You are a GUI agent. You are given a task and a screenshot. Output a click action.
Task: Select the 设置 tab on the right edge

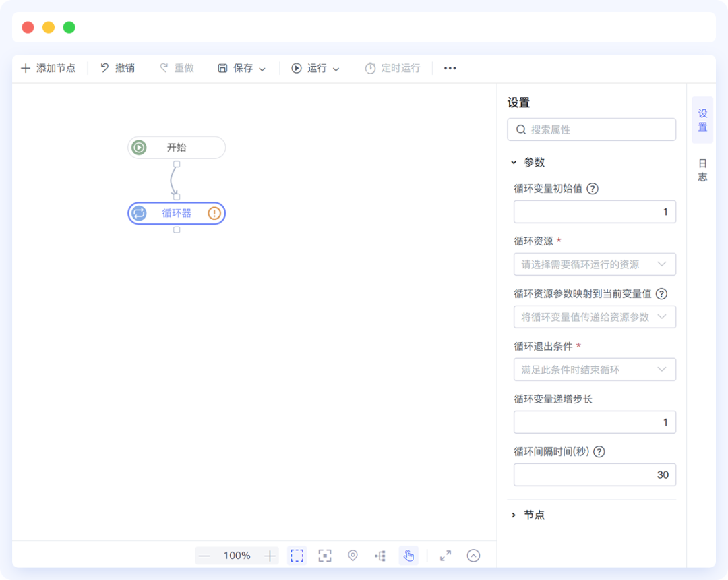coord(702,119)
